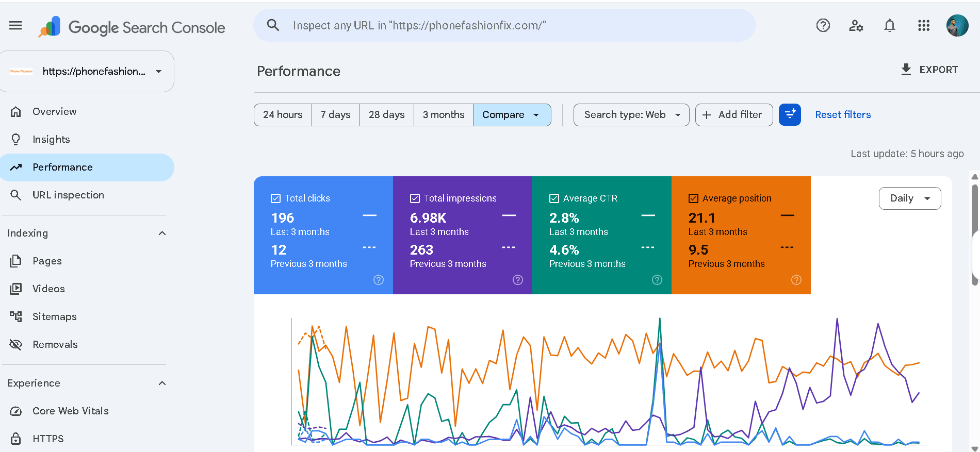Collapse the Indexing section
Image resolution: width=980 pixels, height=452 pixels.
coord(162,233)
